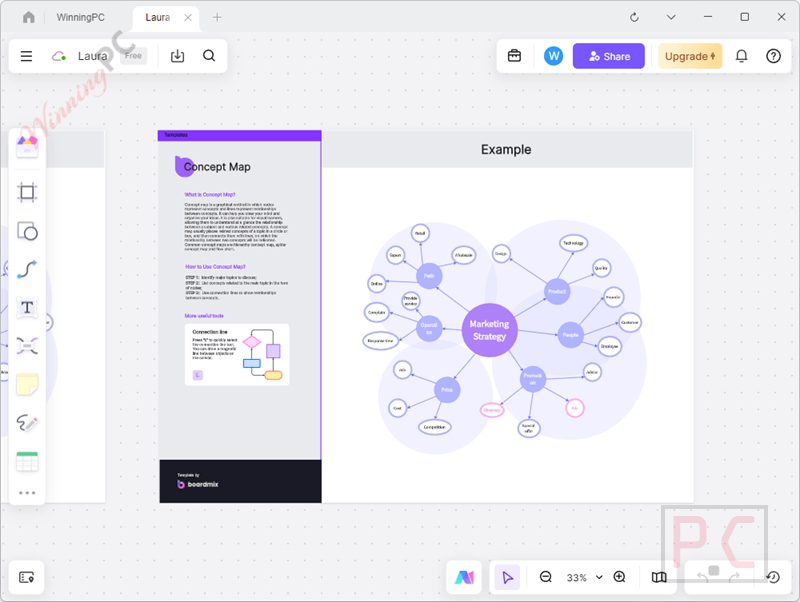Select the Frame tool

click(27, 192)
